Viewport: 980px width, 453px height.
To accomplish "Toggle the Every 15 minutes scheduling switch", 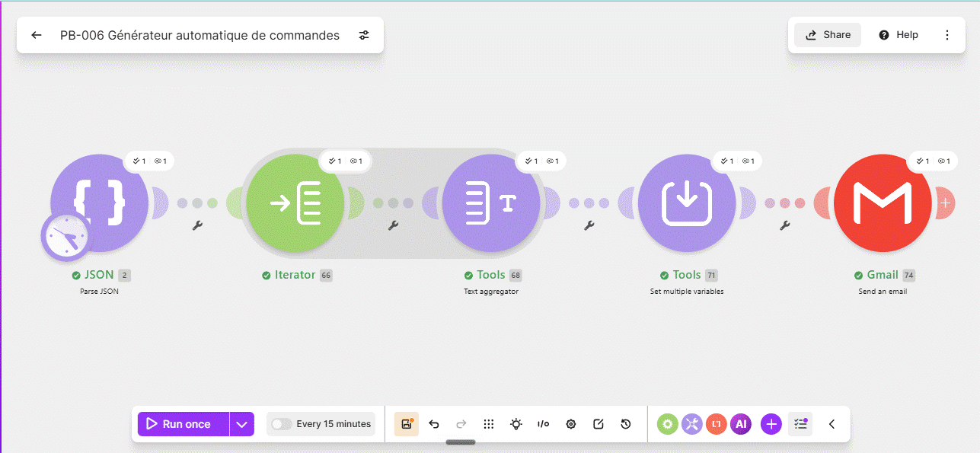I will pyautogui.click(x=282, y=424).
